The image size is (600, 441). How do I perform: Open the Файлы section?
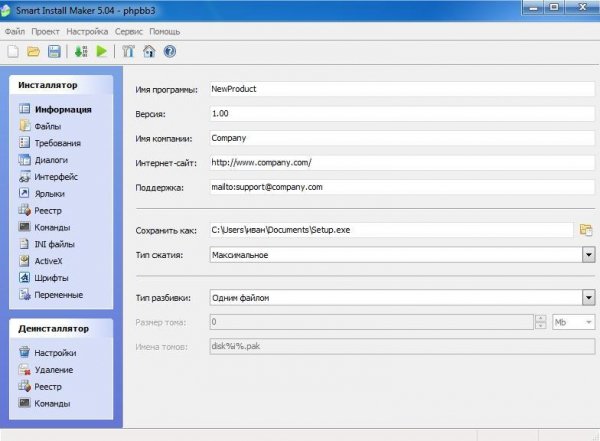pyautogui.click(x=48, y=126)
